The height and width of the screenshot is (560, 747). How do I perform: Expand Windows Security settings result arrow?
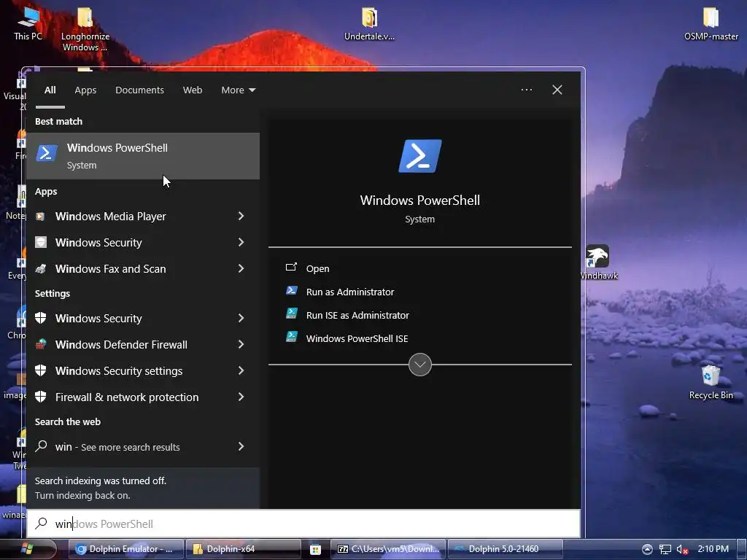(x=241, y=370)
